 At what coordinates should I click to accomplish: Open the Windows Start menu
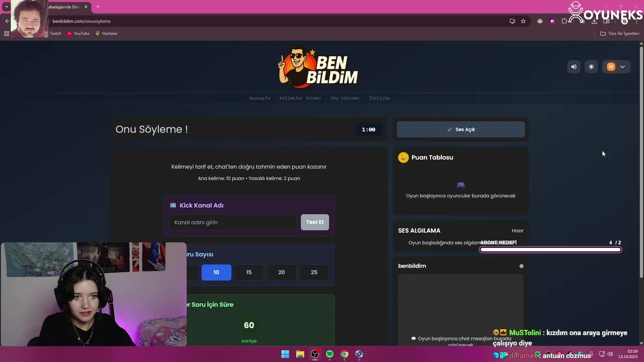tap(285, 354)
